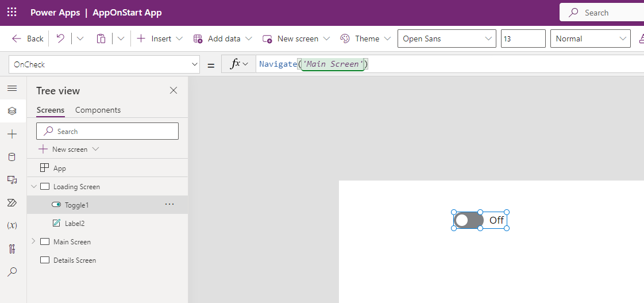The image size is (644, 303).
Task: Click the Tree view search field
Action: click(x=107, y=131)
